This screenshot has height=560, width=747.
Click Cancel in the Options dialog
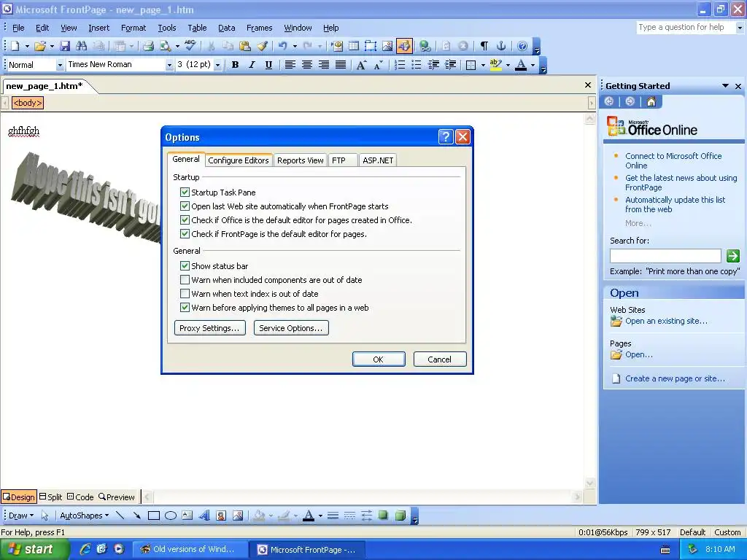tap(439, 359)
